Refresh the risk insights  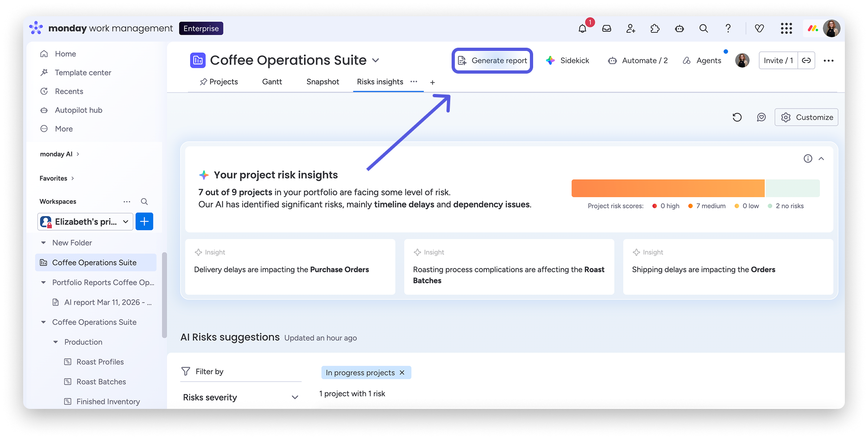pyautogui.click(x=737, y=118)
